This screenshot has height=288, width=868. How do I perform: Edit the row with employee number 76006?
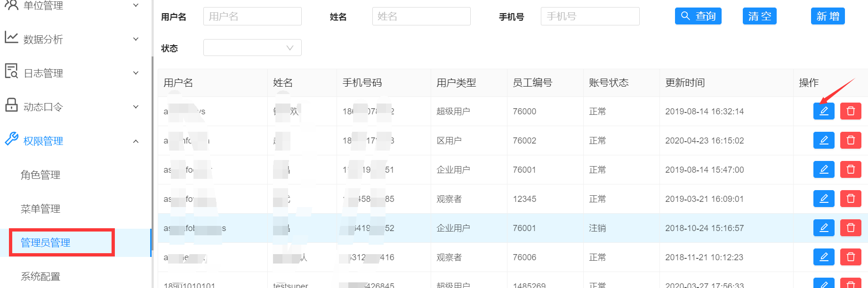pos(823,257)
